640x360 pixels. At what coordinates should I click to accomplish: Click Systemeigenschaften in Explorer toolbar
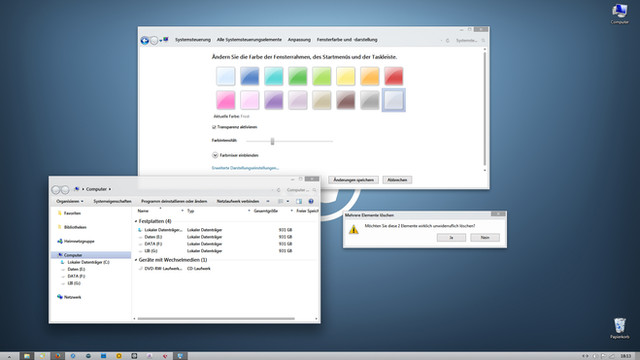click(112, 201)
